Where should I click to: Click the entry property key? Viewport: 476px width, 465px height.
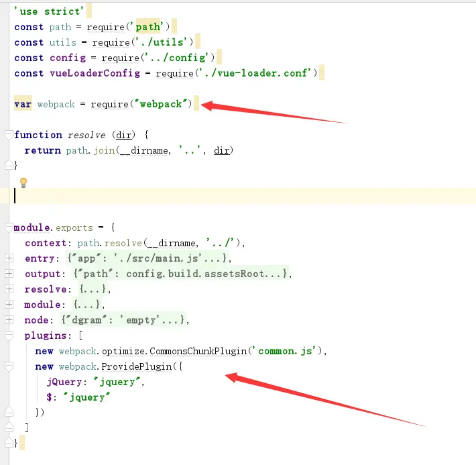coord(40,258)
